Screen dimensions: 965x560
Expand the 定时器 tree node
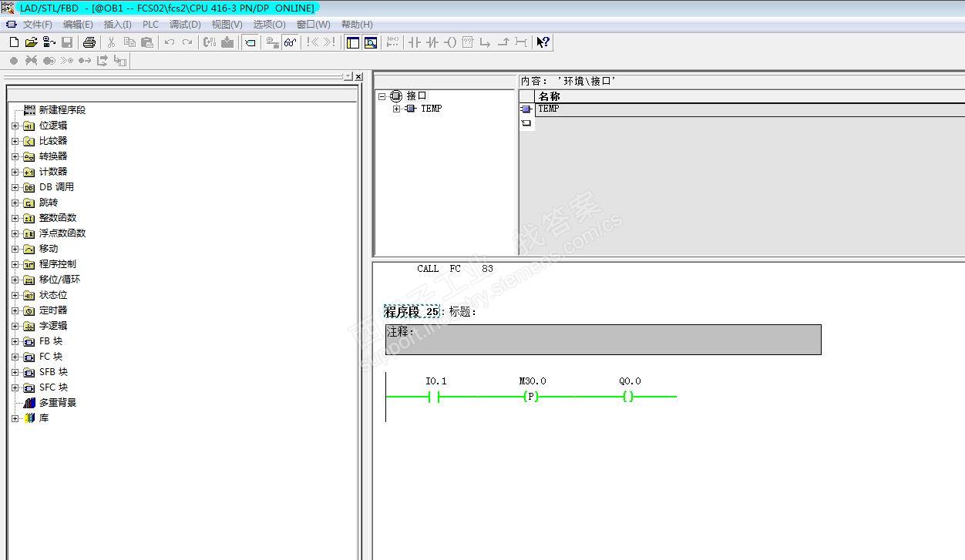[15, 310]
